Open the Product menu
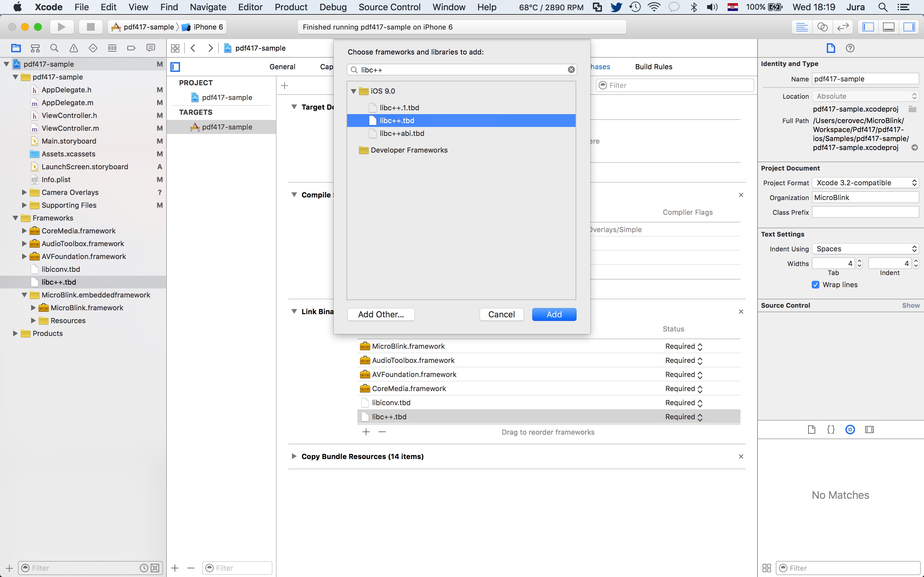This screenshot has height=577, width=924. 291,7
